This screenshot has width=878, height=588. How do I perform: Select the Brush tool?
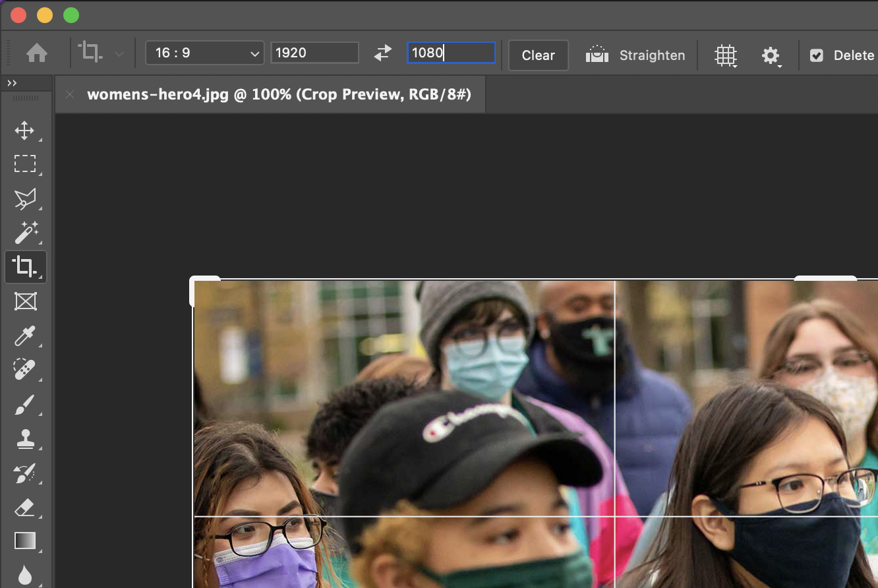click(x=26, y=405)
